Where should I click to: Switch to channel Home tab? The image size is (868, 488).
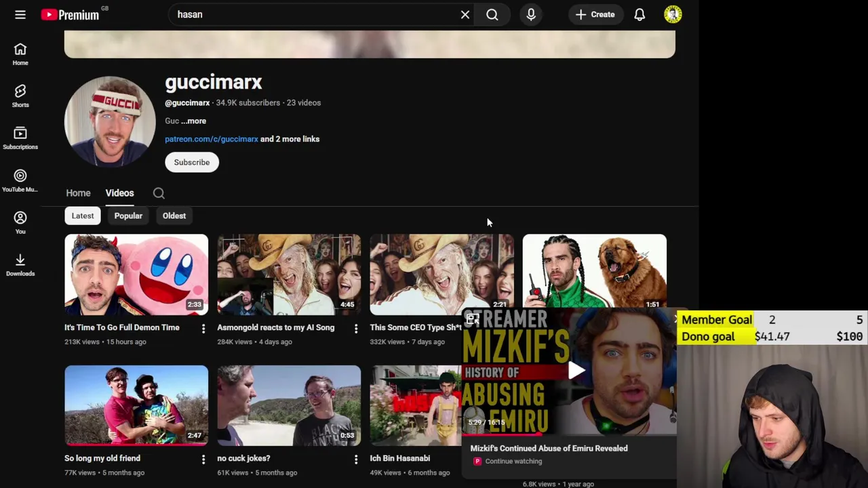(78, 193)
